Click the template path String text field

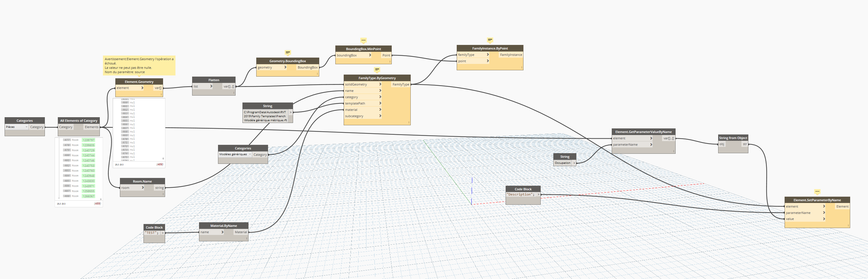pos(265,116)
